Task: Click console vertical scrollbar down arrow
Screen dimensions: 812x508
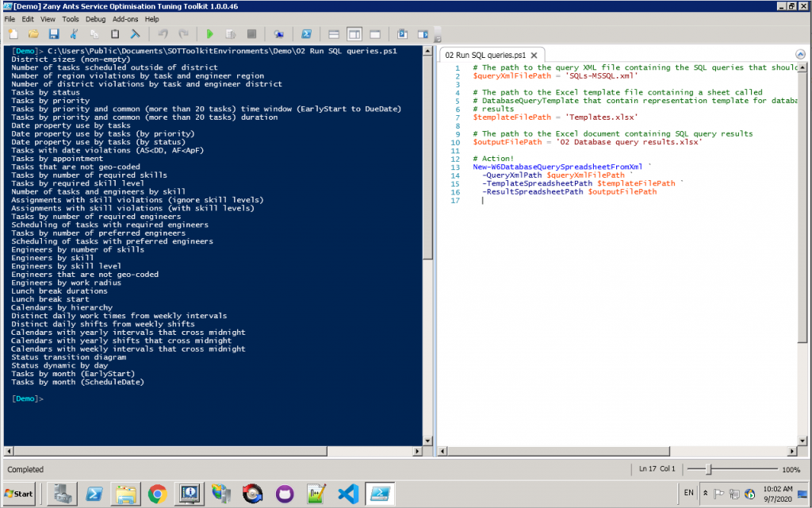Action: (427, 441)
